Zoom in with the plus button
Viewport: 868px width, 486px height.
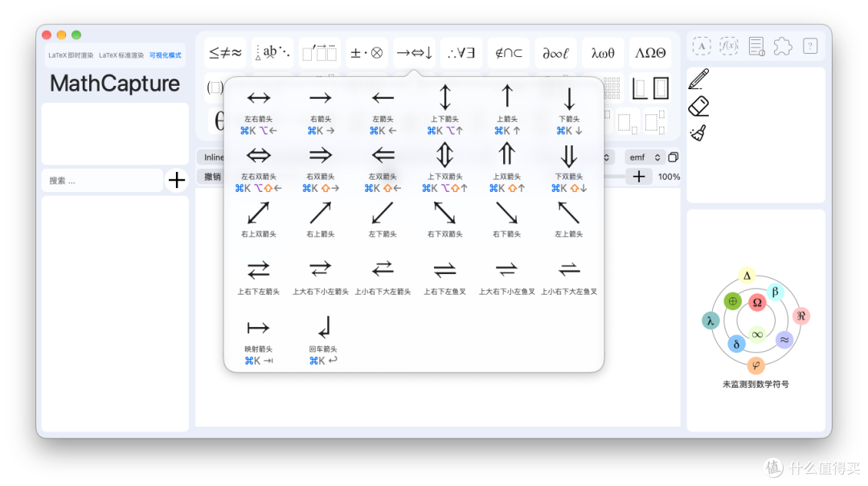(639, 177)
